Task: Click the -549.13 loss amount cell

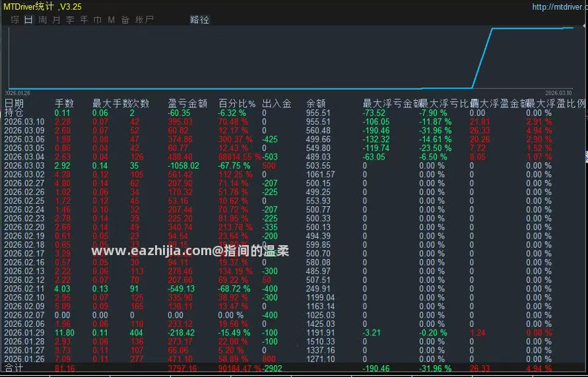Action: coord(181,289)
